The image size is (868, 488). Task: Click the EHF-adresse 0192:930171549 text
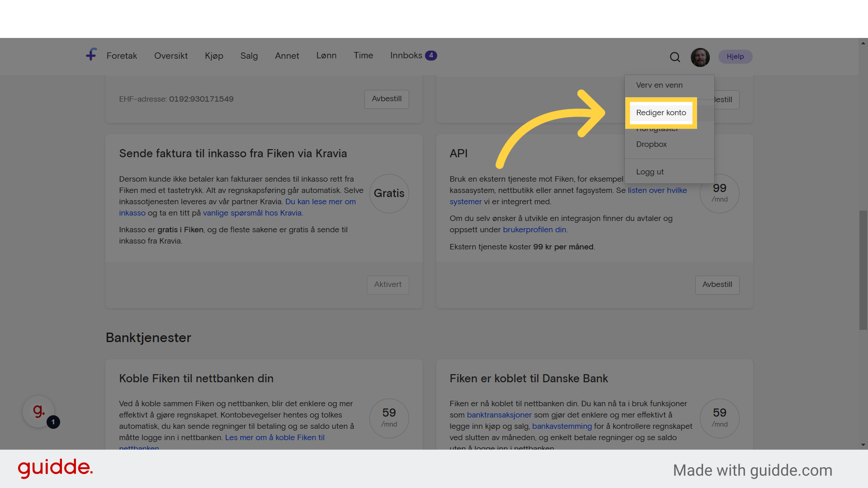click(176, 99)
